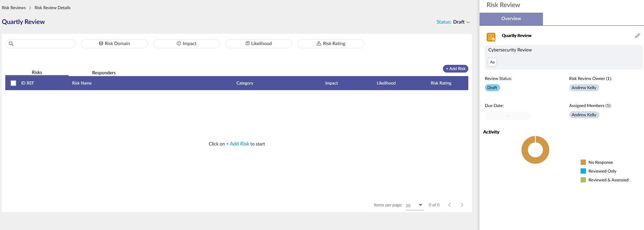Click the inline + Add Risk link
Image resolution: width=644 pixels, height=230 pixels.
(238, 144)
